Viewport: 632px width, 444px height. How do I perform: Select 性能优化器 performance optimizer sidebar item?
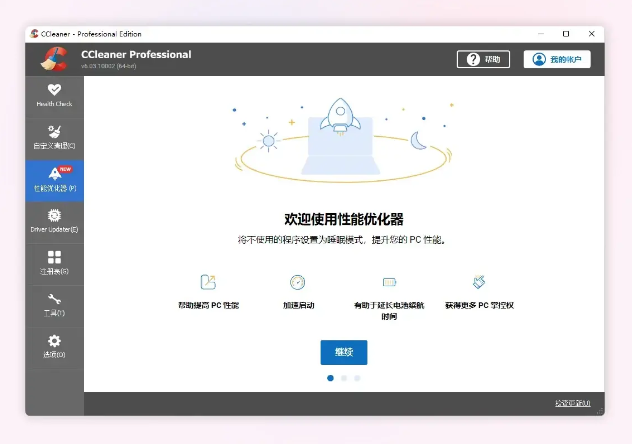[54, 181]
